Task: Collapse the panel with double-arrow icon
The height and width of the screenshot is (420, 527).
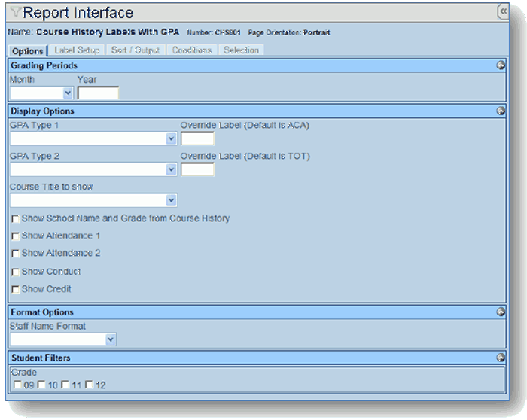Action: [503, 11]
